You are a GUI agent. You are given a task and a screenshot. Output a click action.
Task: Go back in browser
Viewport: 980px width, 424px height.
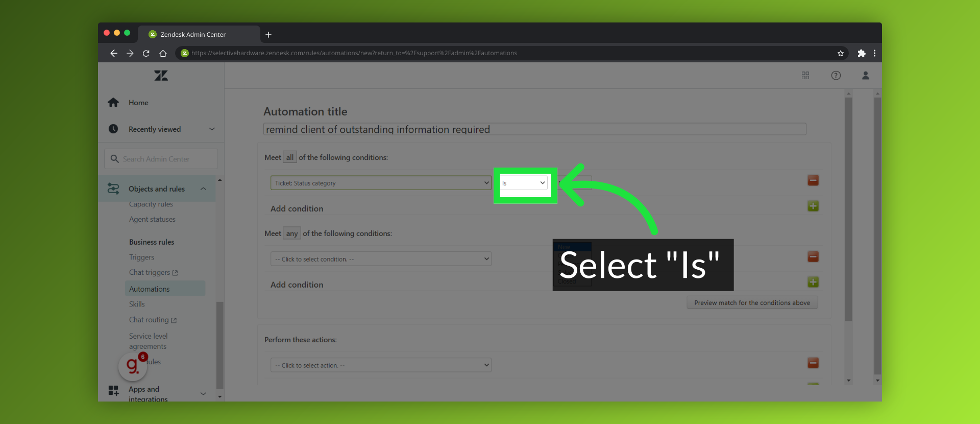coord(113,53)
